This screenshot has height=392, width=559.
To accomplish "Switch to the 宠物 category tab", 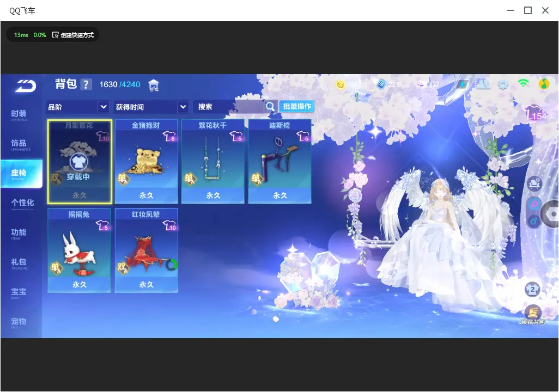I will 19,322.
